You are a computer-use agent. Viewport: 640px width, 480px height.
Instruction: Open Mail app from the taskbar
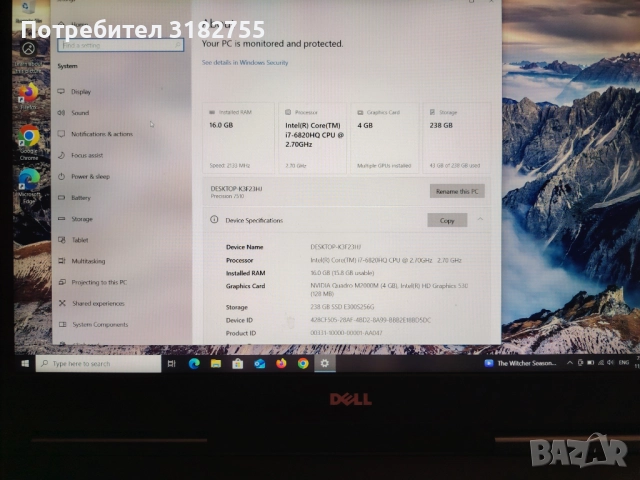click(x=260, y=363)
